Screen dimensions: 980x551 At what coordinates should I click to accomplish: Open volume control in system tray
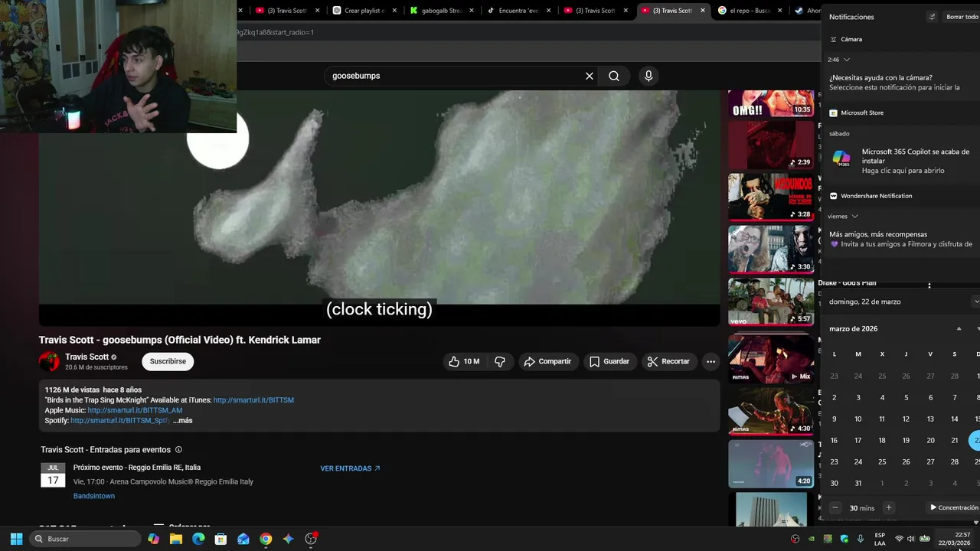[x=911, y=539]
